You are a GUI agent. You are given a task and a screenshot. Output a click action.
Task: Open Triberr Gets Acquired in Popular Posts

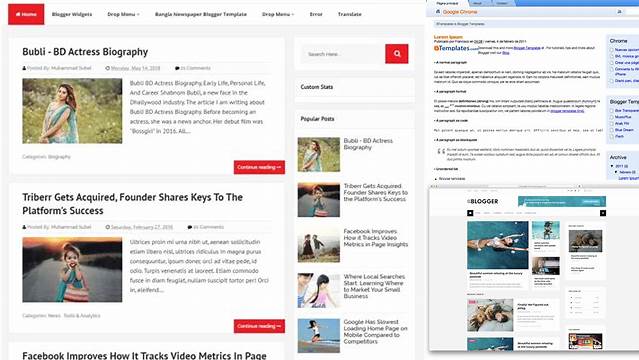point(375,192)
